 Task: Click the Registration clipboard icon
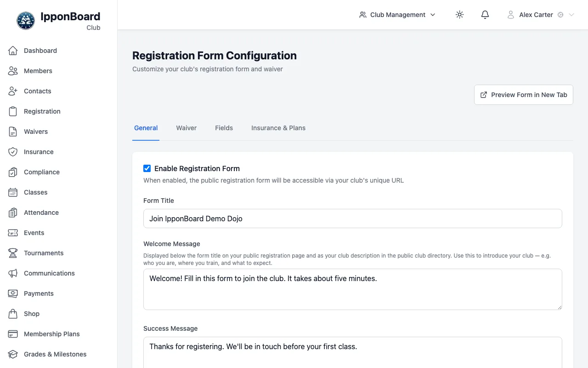pos(13,111)
